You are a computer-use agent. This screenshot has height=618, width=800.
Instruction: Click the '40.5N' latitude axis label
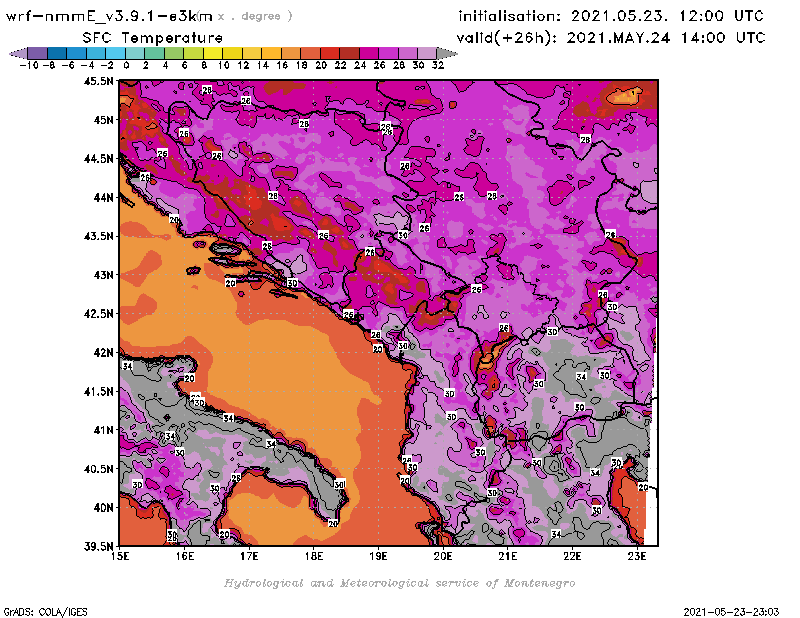98,469
